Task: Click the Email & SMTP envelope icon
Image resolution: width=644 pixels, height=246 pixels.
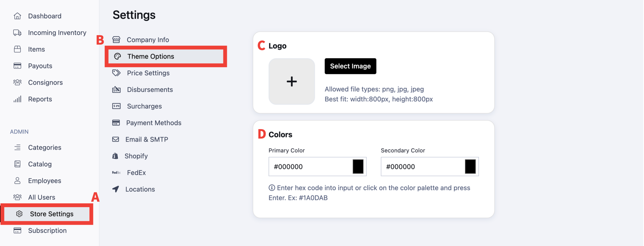Action: (x=116, y=139)
